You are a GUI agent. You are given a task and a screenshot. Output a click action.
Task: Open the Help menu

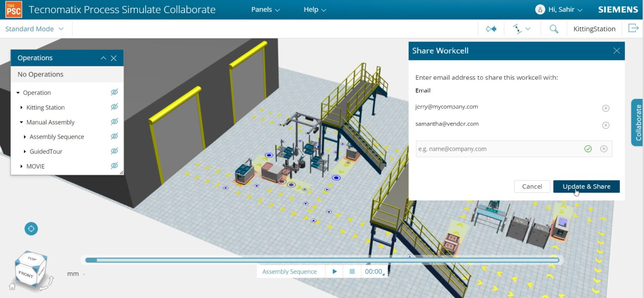(314, 9)
